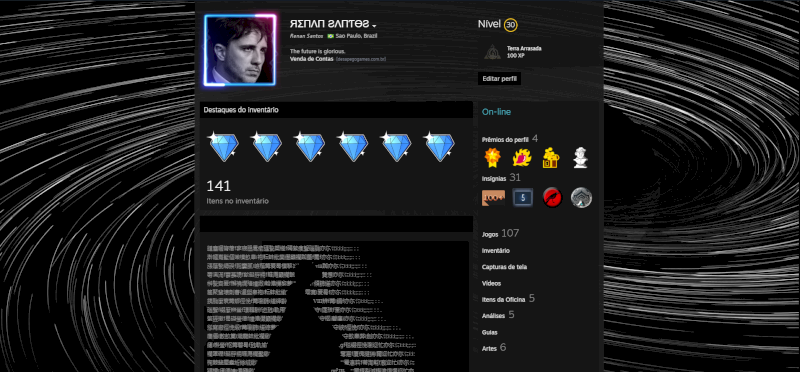Expand the username history dropdown arrow
The image size is (800, 372).
374,26
